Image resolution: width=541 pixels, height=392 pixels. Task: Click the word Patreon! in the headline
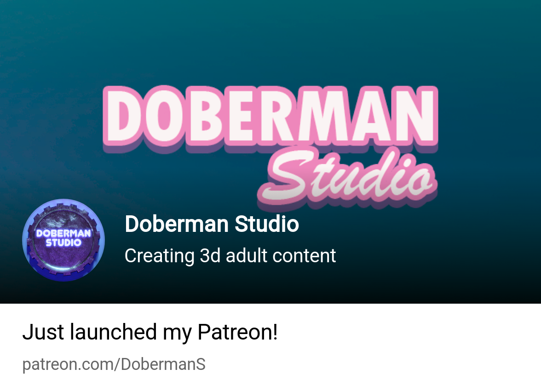(x=237, y=332)
